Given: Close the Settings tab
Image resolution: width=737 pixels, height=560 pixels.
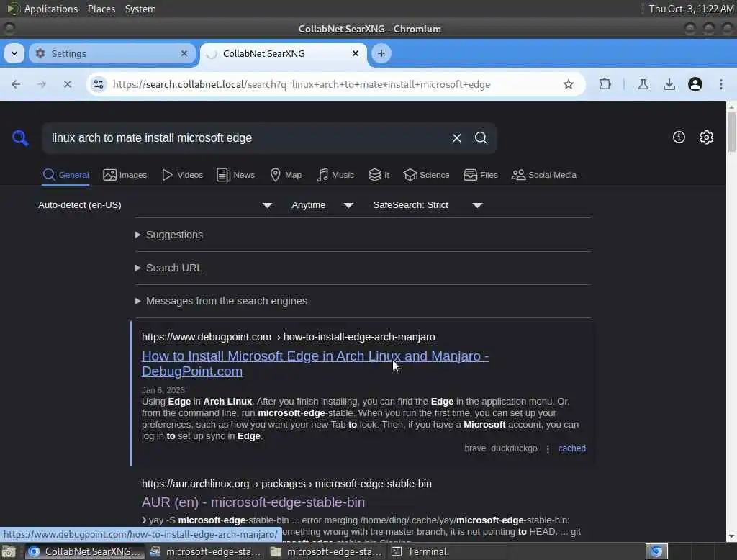Looking at the screenshot, I should 184,53.
